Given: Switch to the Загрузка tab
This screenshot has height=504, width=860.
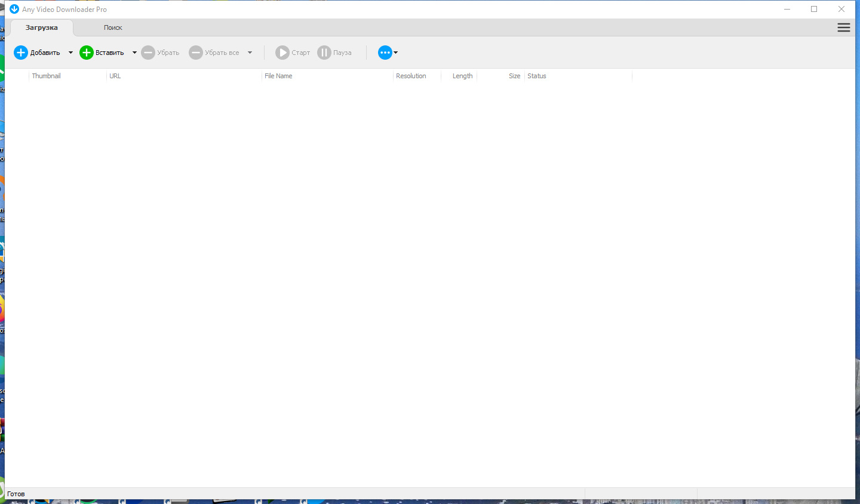Looking at the screenshot, I should (x=42, y=27).
